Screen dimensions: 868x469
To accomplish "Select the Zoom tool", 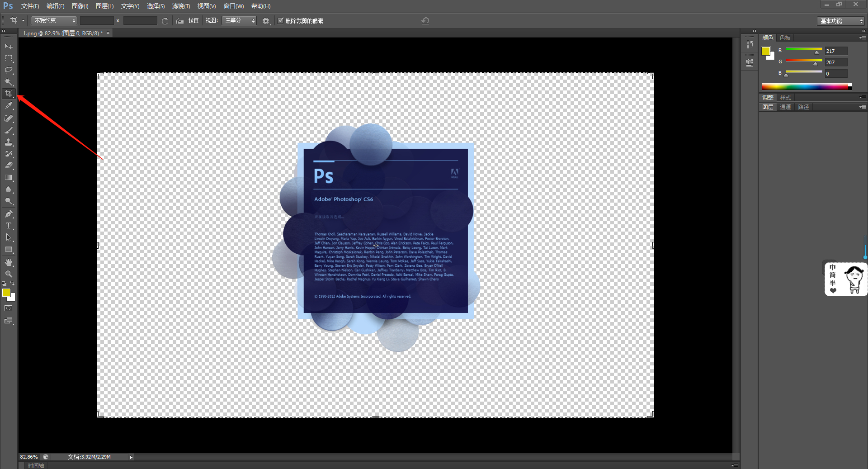I will click(x=9, y=274).
